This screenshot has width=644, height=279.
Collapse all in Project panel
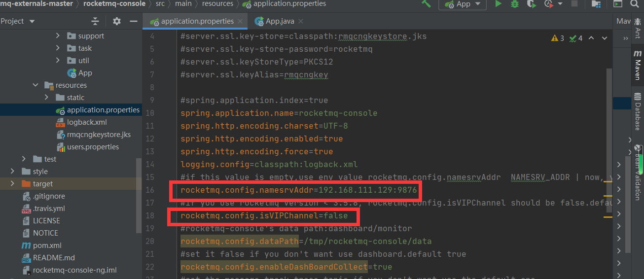tap(95, 21)
